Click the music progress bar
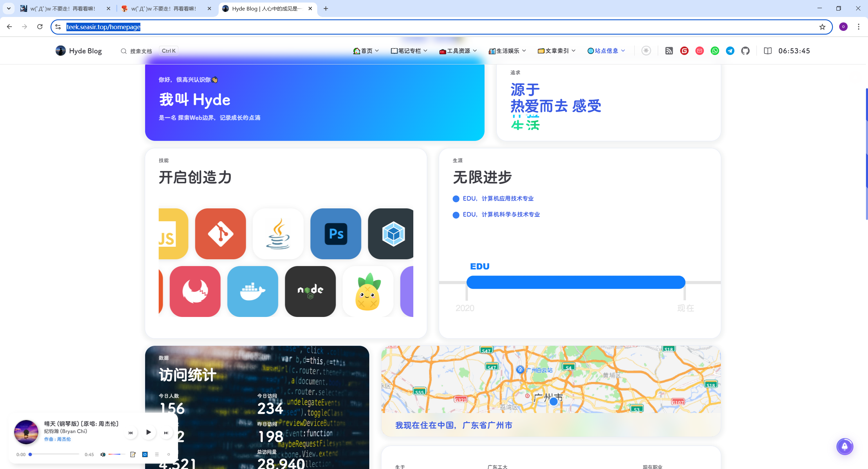868x469 pixels. (54, 454)
